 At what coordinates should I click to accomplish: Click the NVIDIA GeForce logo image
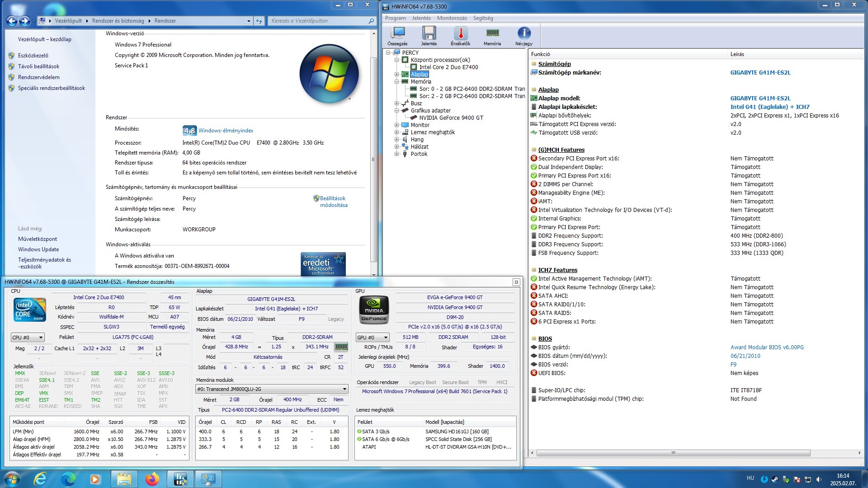click(374, 310)
